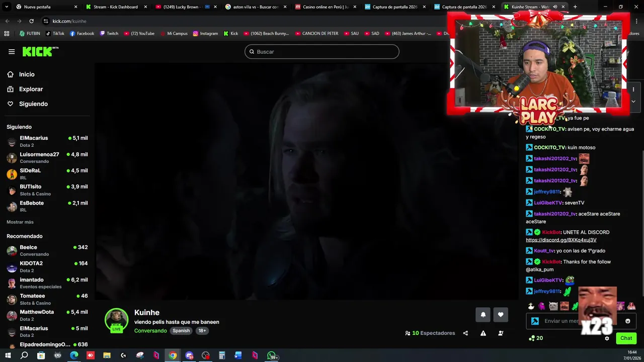Select the duck emote in quick emotes
This screenshot has height=362, width=644.
531,306
